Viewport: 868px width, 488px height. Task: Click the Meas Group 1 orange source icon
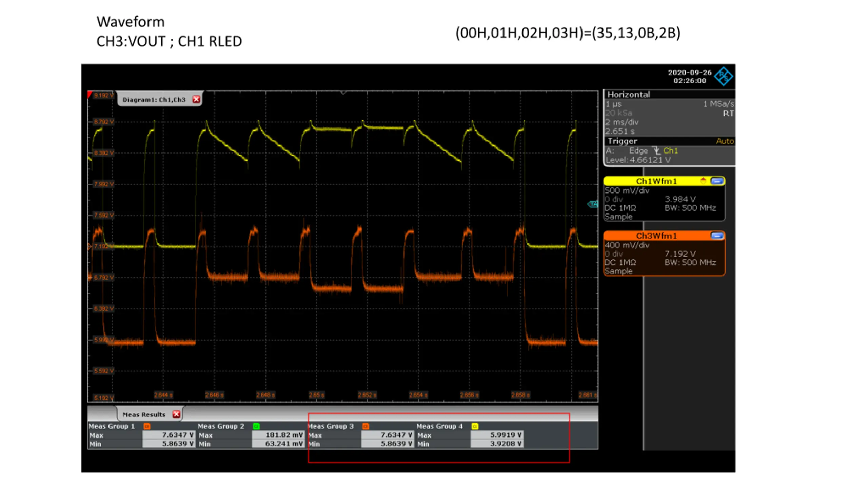tap(147, 426)
